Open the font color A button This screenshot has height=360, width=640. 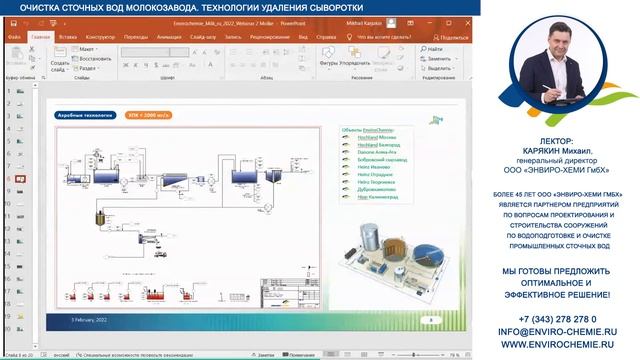(x=211, y=65)
